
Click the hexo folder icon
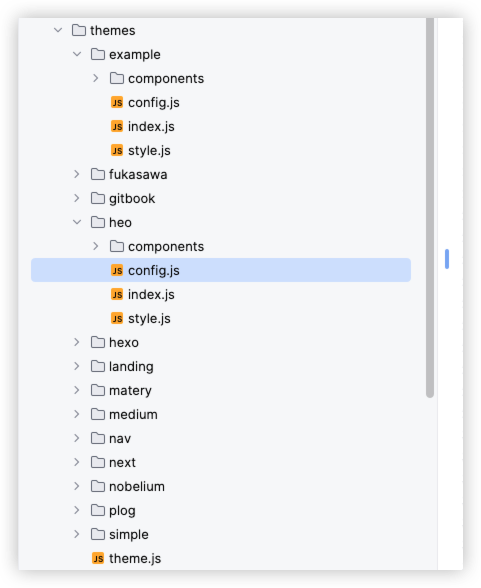(x=98, y=342)
